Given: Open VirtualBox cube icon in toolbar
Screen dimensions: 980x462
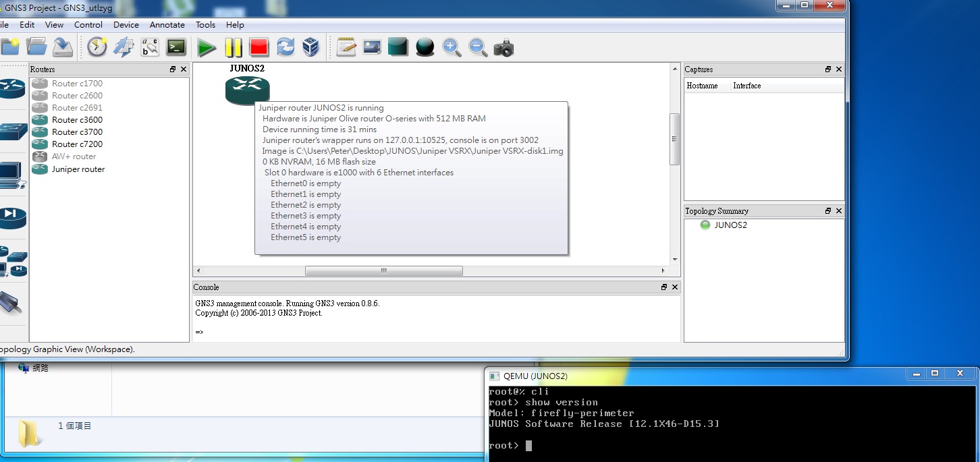Looking at the screenshot, I should tap(310, 47).
